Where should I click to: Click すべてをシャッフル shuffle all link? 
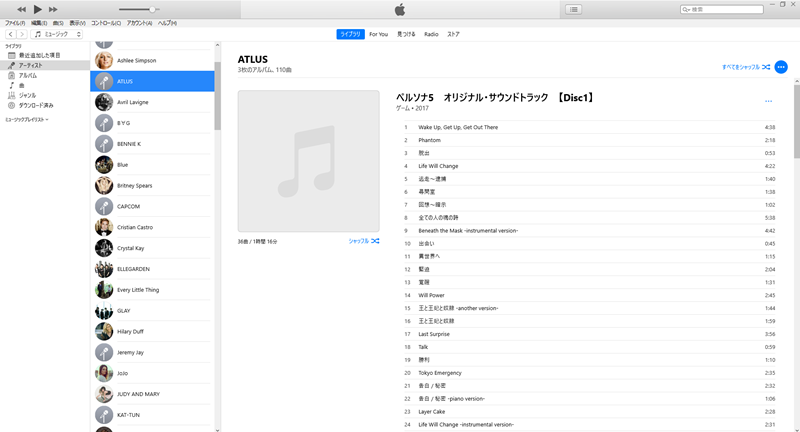(746, 67)
